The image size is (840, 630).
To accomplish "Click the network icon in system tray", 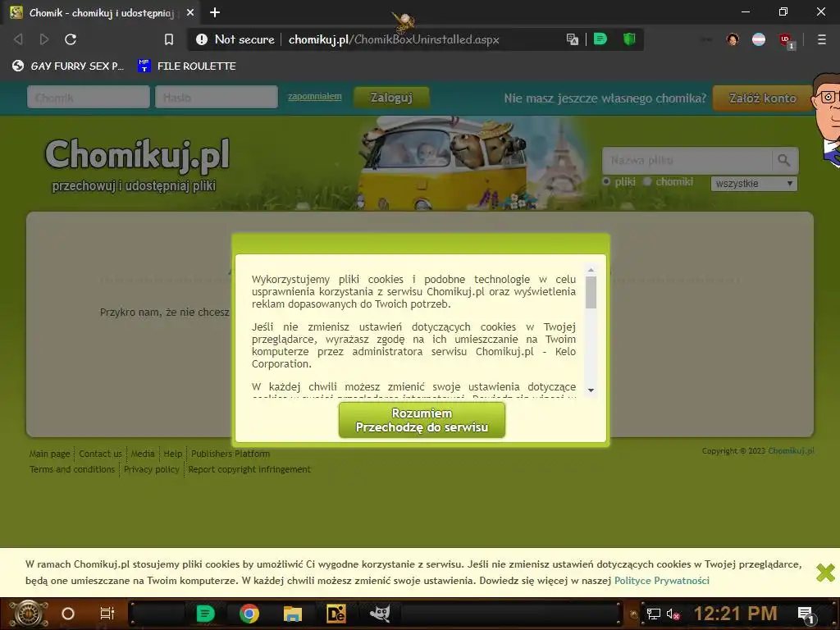I will click(x=653, y=614).
